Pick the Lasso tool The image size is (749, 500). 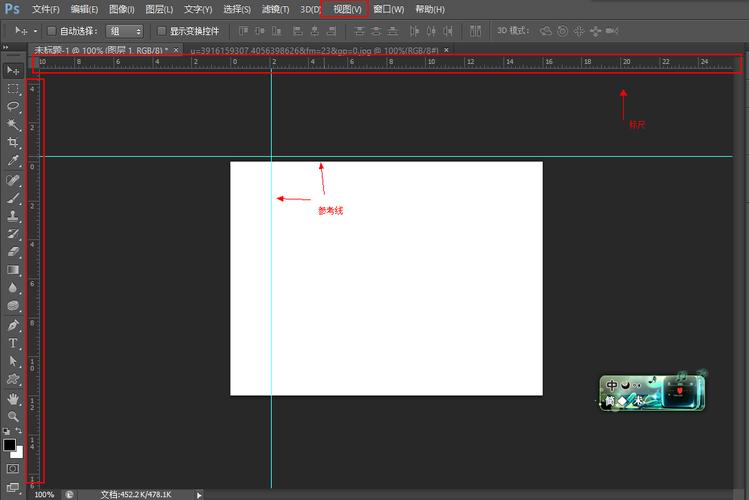click(x=13, y=106)
